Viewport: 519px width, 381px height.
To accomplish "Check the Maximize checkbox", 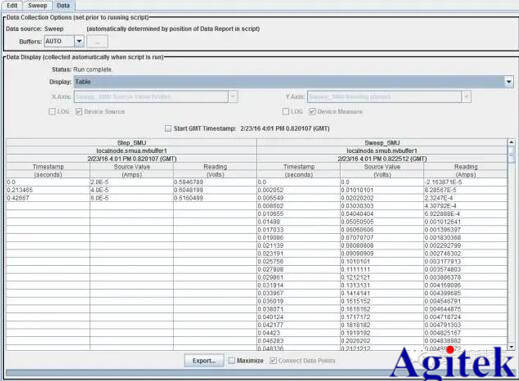I will (232, 360).
